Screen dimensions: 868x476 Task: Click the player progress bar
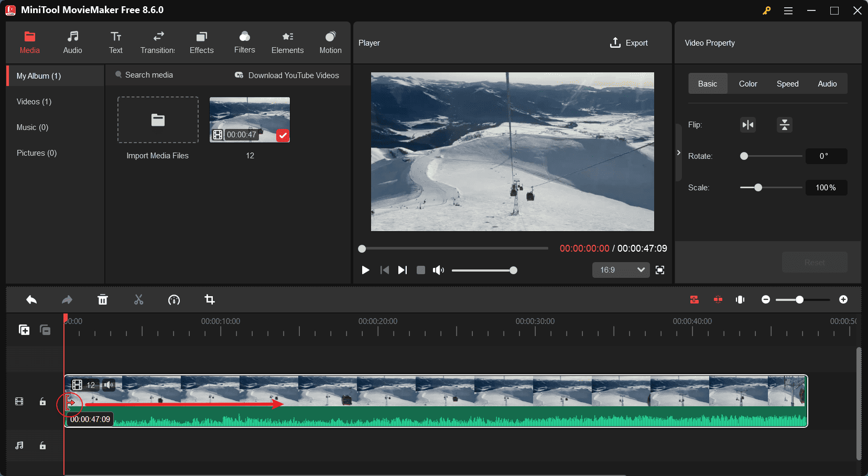(x=454, y=248)
